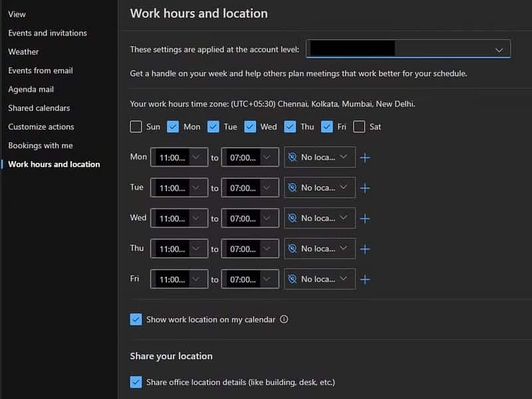Screen dimensions: 532x399
Task: Select 'Weather' in the settings sidebar
Action: click(x=23, y=51)
